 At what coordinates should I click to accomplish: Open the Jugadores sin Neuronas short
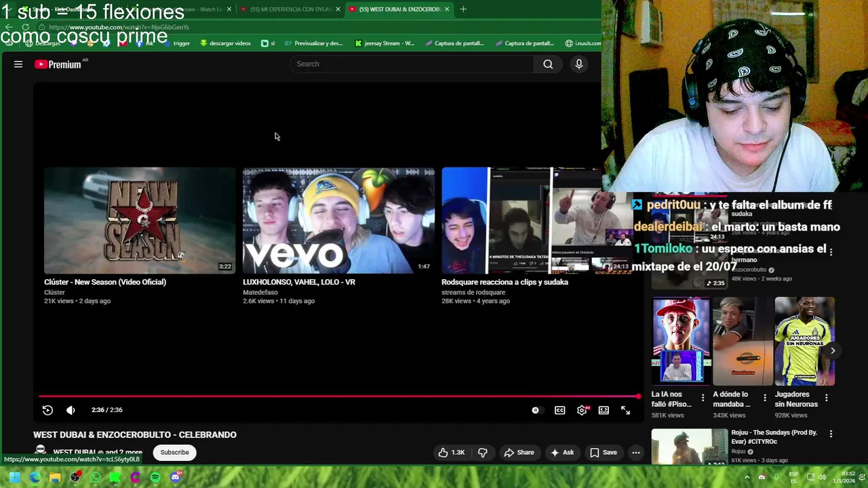click(805, 342)
